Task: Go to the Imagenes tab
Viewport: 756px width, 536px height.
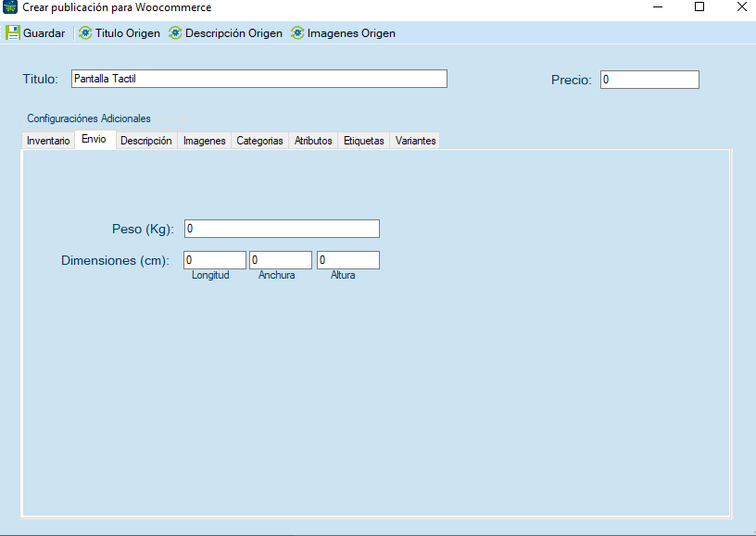Action: pos(205,141)
